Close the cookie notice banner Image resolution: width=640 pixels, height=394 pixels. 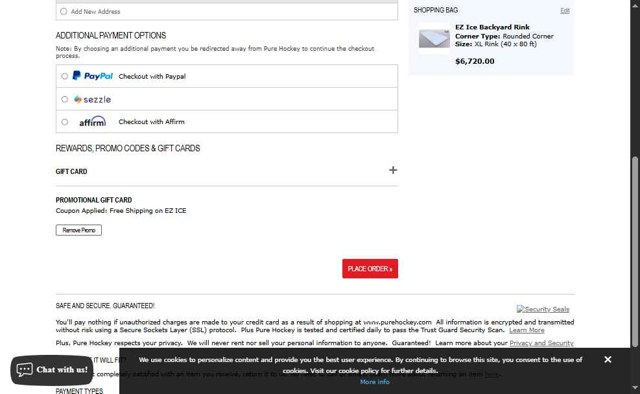608,359
